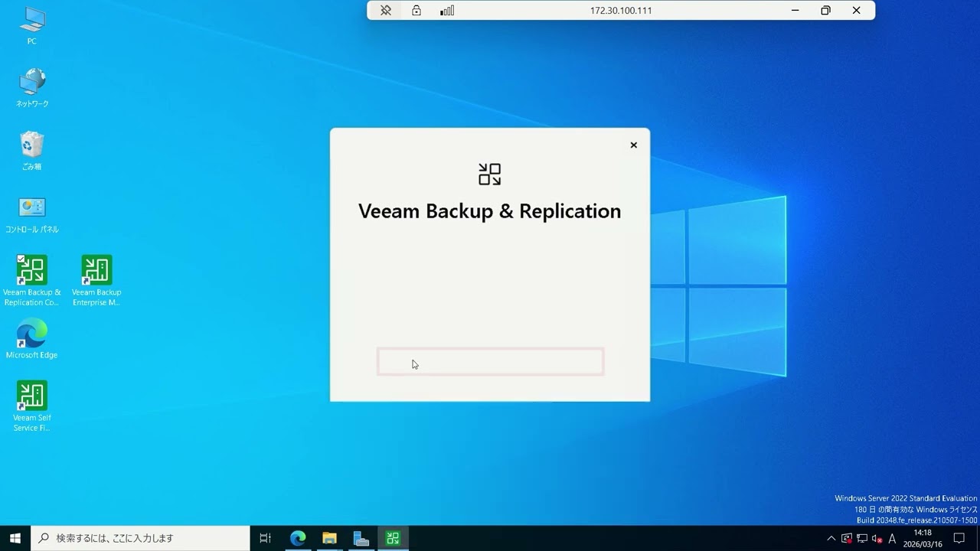Click the loading progress bar in Veeam splash

[490, 361]
